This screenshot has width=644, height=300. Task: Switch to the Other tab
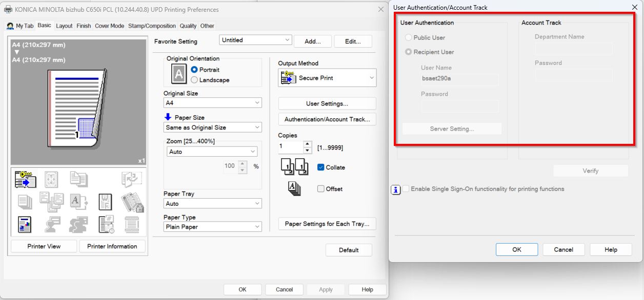pos(207,26)
